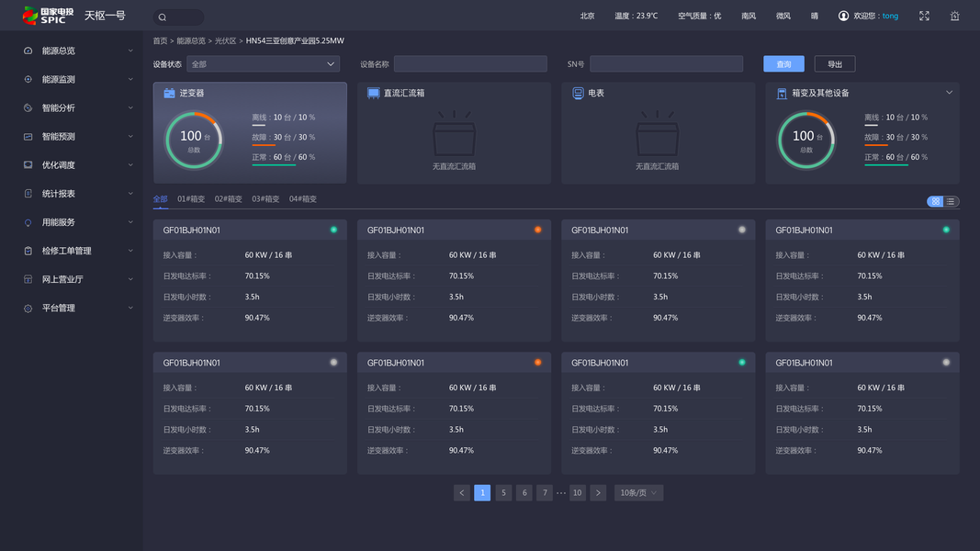Click the user avatar icon
This screenshot has height=551, width=980.
point(843,16)
